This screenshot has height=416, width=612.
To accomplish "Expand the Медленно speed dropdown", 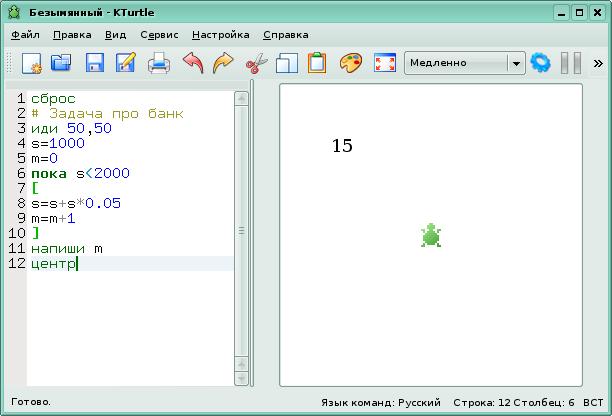I will coord(515,63).
